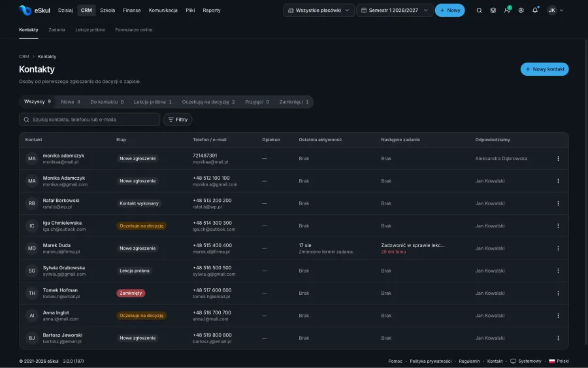The height and width of the screenshot is (368, 588).
Task: Switch to the Lekcje próbne tab
Action: click(90, 29)
